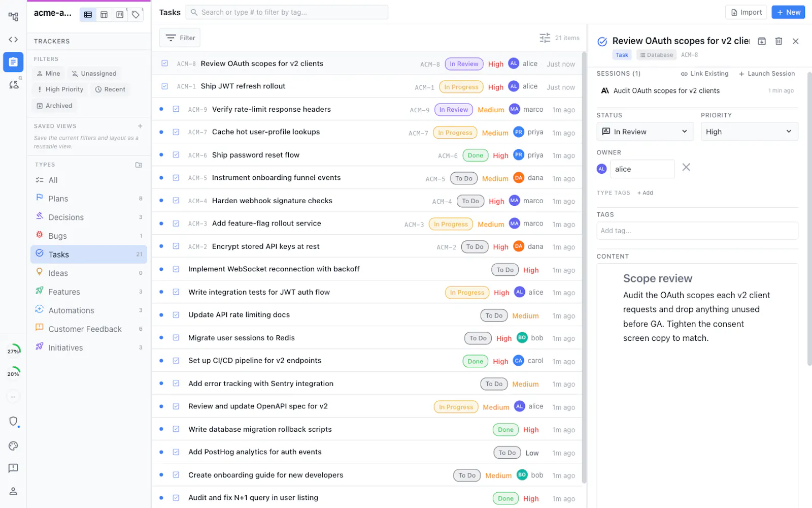Click the Filter button above task list

click(x=180, y=38)
